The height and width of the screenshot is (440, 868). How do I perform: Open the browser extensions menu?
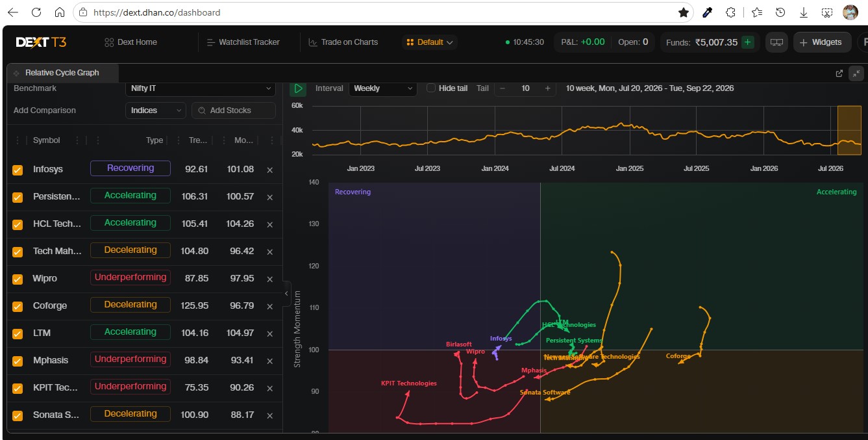click(730, 12)
